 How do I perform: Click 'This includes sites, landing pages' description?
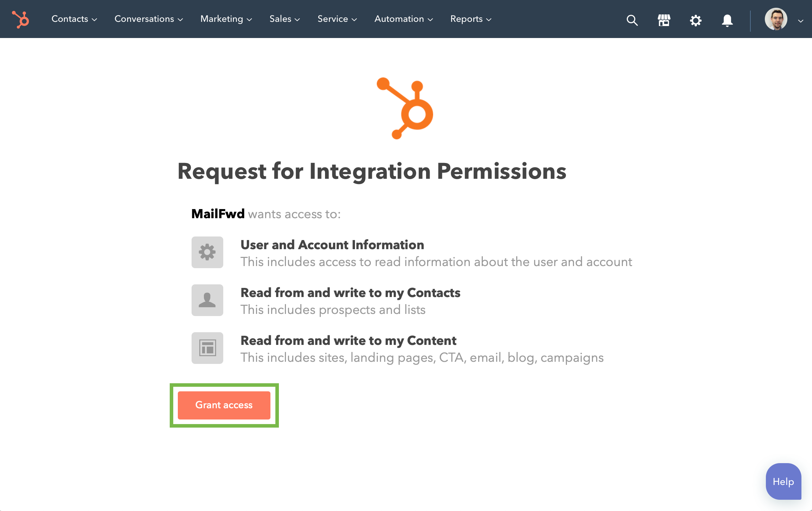422,358
